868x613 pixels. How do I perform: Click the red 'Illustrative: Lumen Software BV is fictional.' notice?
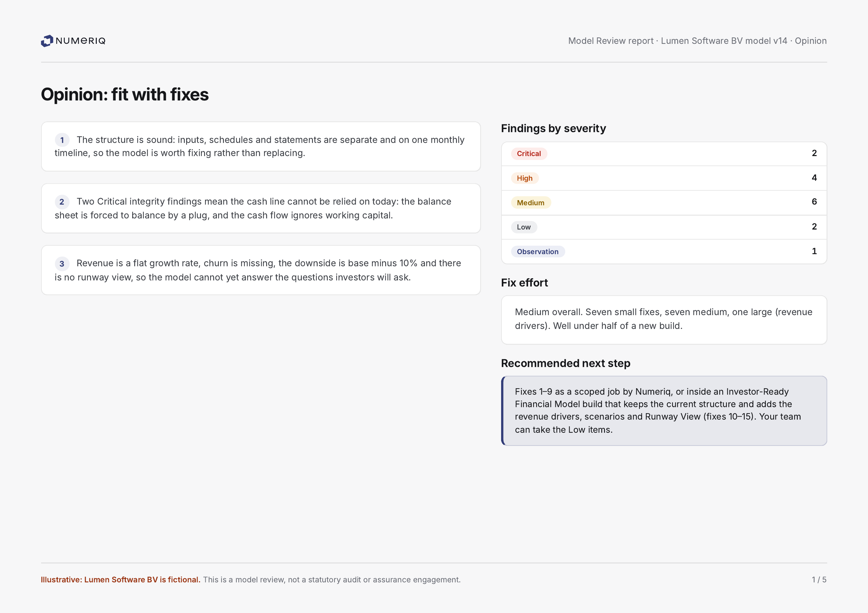[x=121, y=580]
